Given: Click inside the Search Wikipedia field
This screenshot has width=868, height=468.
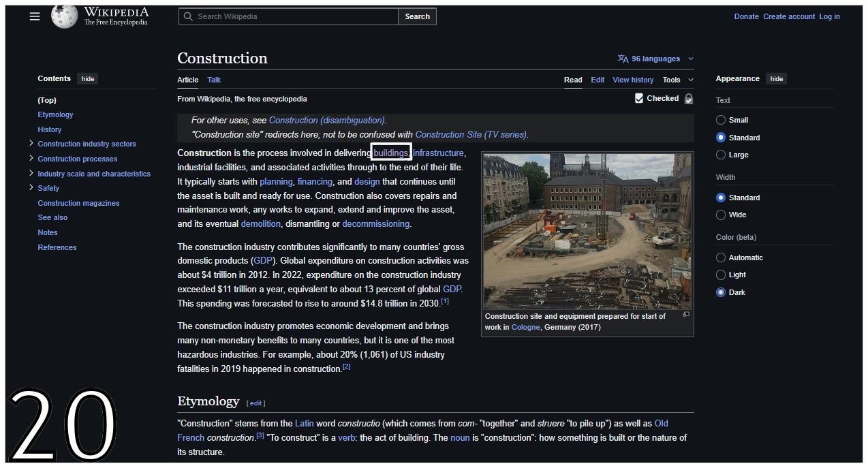Looking at the screenshot, I should point(293,16).
